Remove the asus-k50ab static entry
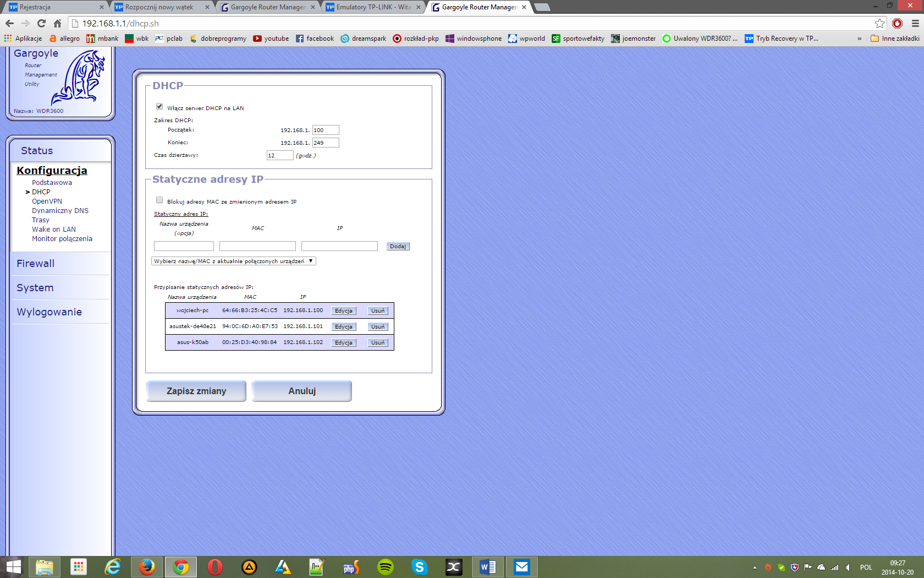Screen dimensions: 924x578 coord(378,342)
